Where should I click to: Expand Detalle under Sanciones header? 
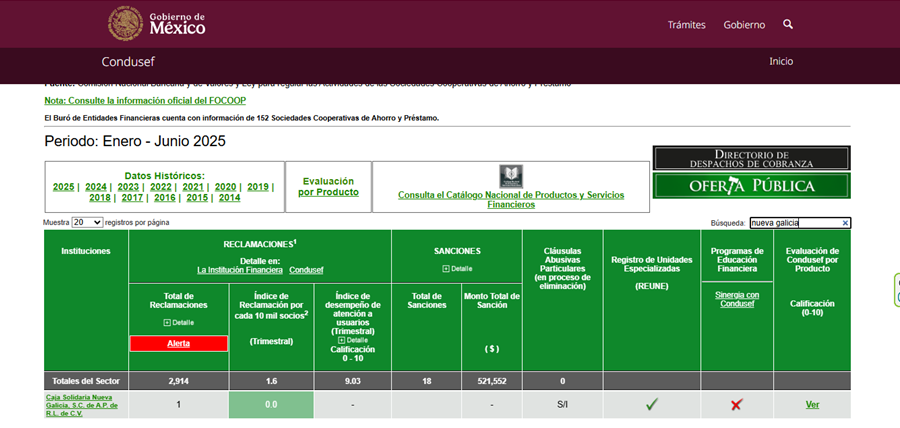tap(456, 269)
